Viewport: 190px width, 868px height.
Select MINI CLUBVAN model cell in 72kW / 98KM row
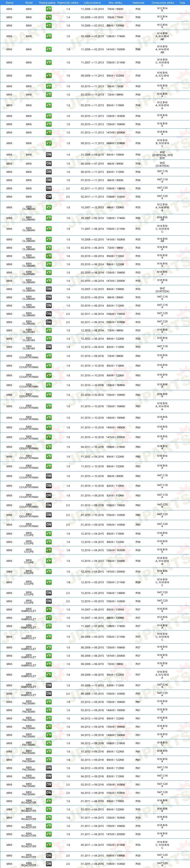[29, 331]
